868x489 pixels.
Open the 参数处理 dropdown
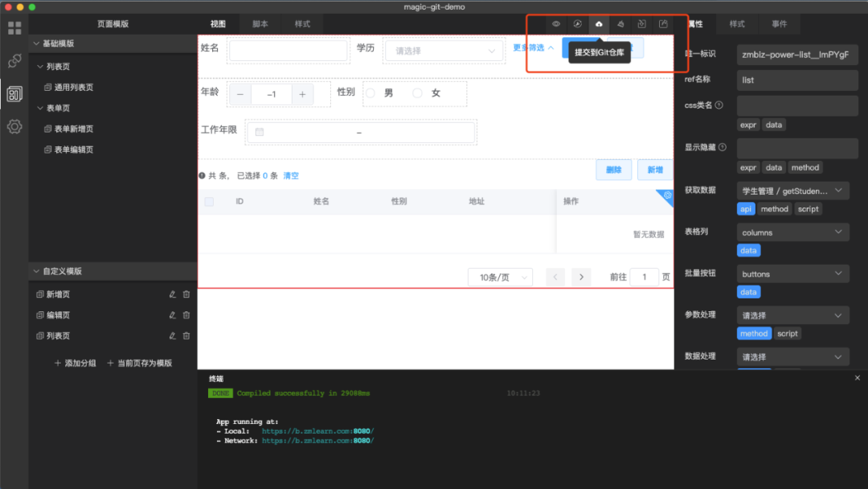click(792, 315)
